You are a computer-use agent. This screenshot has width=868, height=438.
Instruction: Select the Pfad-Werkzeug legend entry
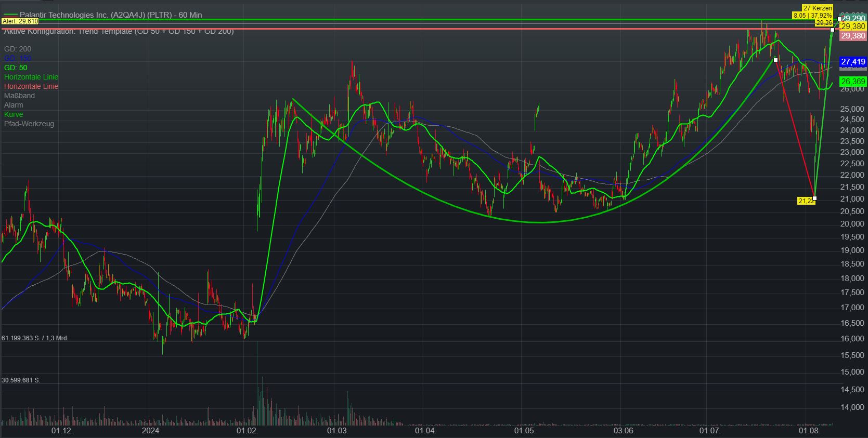[29, 124]
